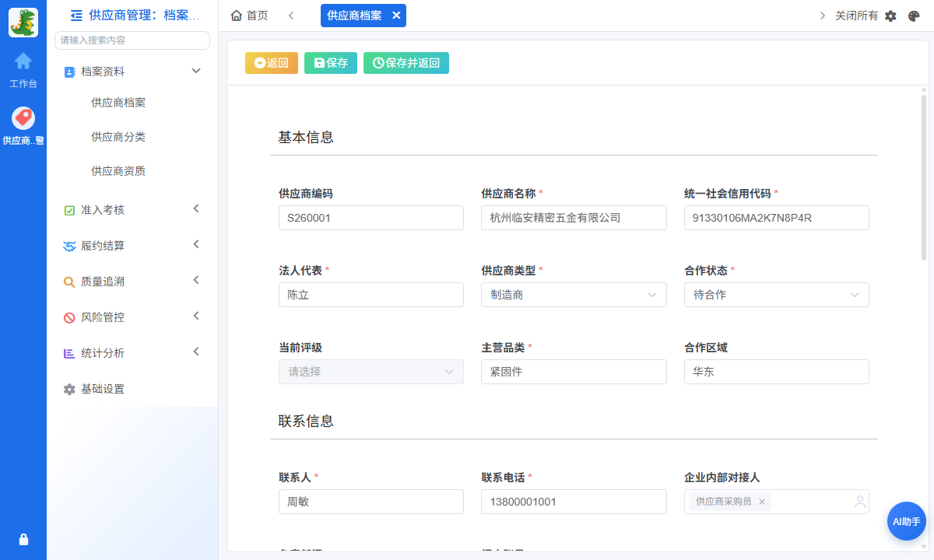Click the 供应商管理 sidebar title
The image size is (934, 560).
coord(145,15)
